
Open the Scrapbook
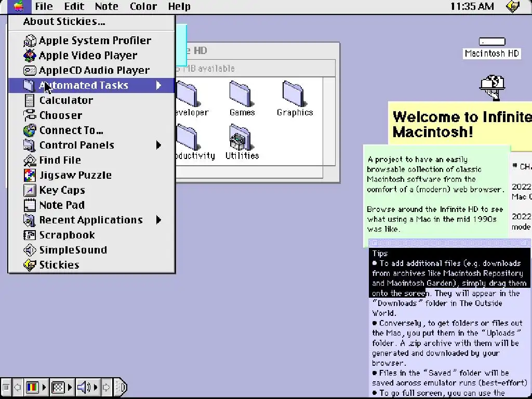click(x=91, y=234)
